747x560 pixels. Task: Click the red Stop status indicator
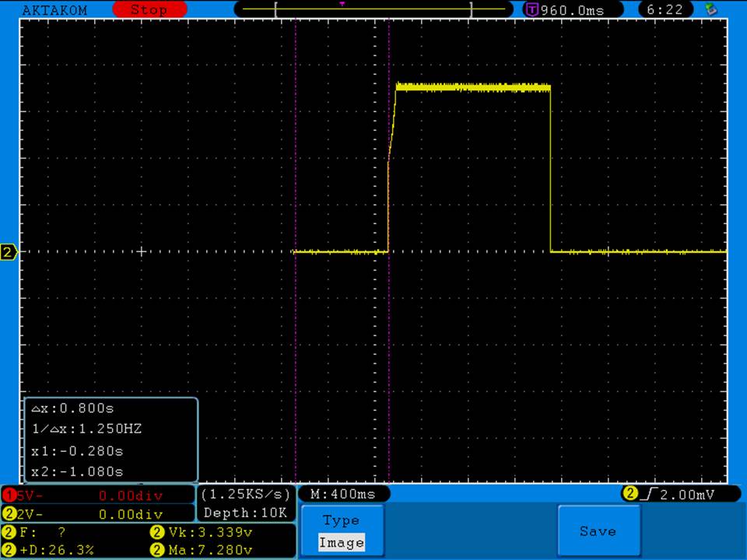pos(149,10)
